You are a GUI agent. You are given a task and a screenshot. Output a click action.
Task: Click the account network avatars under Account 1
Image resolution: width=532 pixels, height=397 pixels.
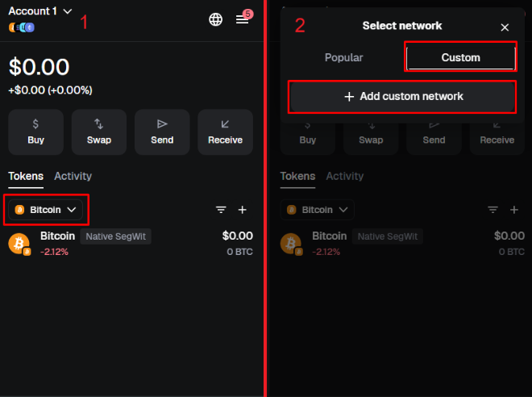tap(22, 27)
